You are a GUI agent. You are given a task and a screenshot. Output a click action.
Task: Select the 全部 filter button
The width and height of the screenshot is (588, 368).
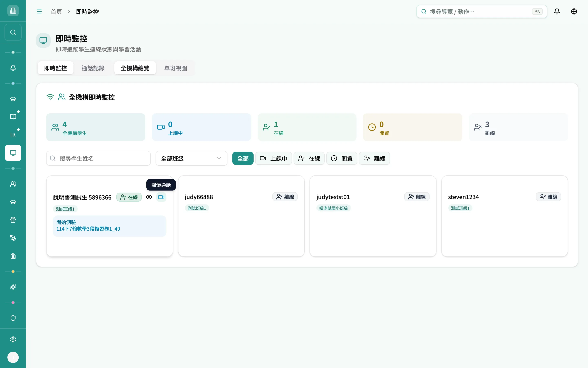[243, 158]
